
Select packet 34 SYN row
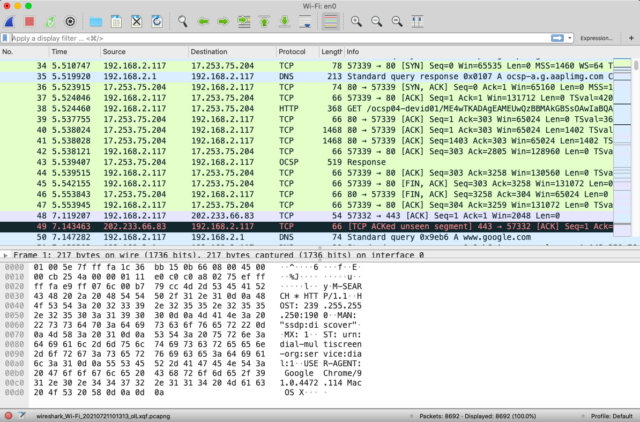(307, 66)
